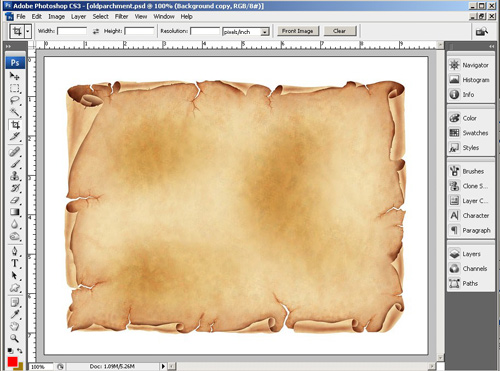Select the Eraser tool

coord(14,200)
